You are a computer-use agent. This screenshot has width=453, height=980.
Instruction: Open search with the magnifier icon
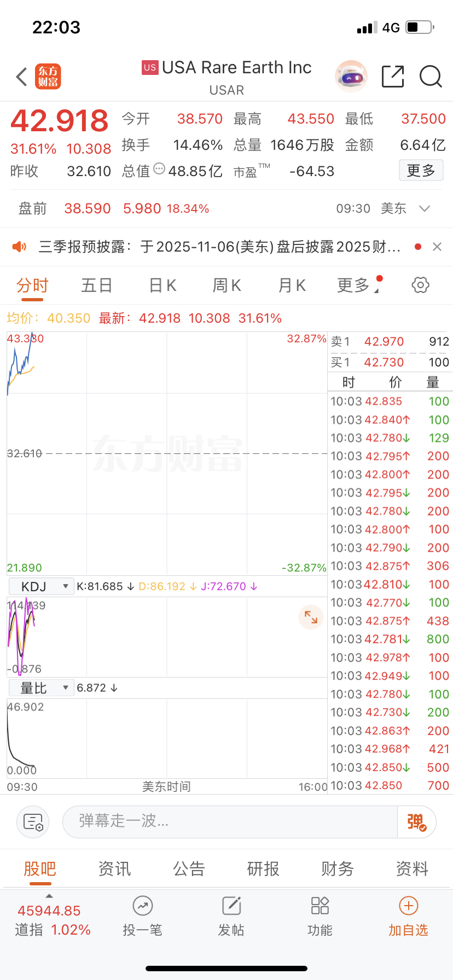coord(431,77)
